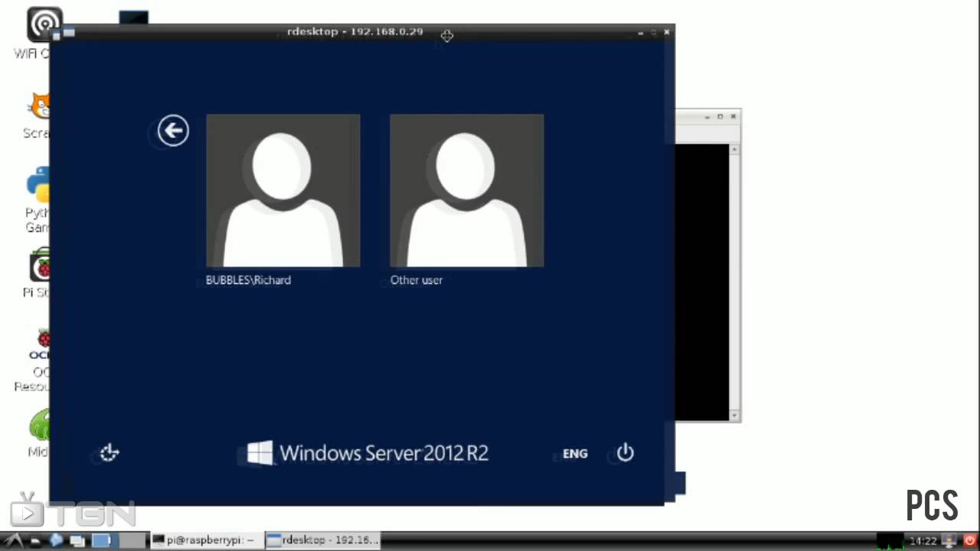Launch web browser globe icon in panel
Viewport: 980px width, 551px height.
click(56, 540)
